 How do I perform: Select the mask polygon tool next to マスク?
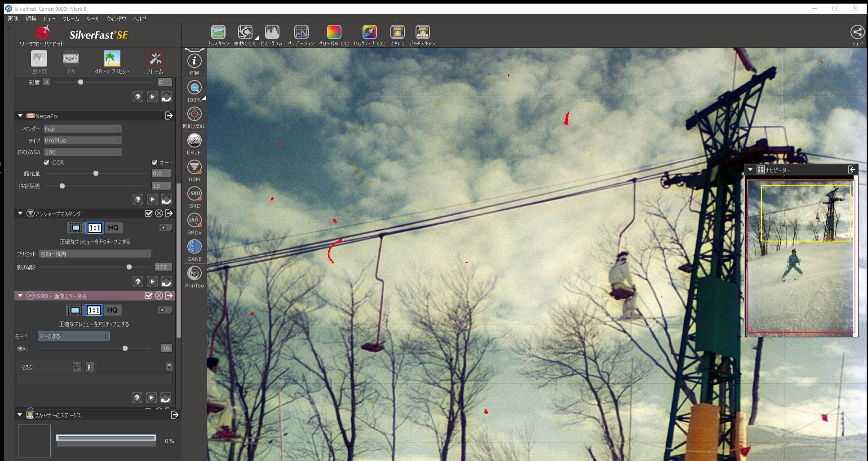(x=77, y=367)
